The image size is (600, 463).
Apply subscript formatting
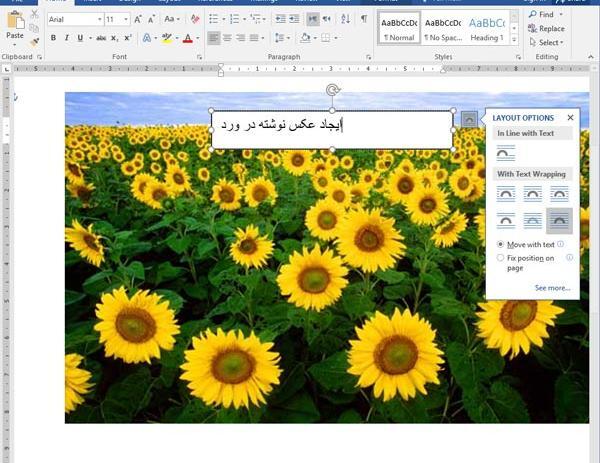[114, 38]
